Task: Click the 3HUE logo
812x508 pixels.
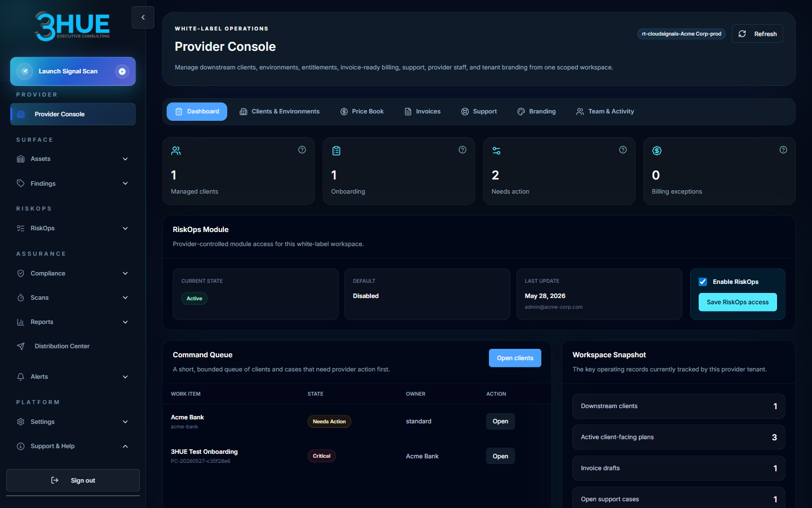Action: [x=72, y=26]
